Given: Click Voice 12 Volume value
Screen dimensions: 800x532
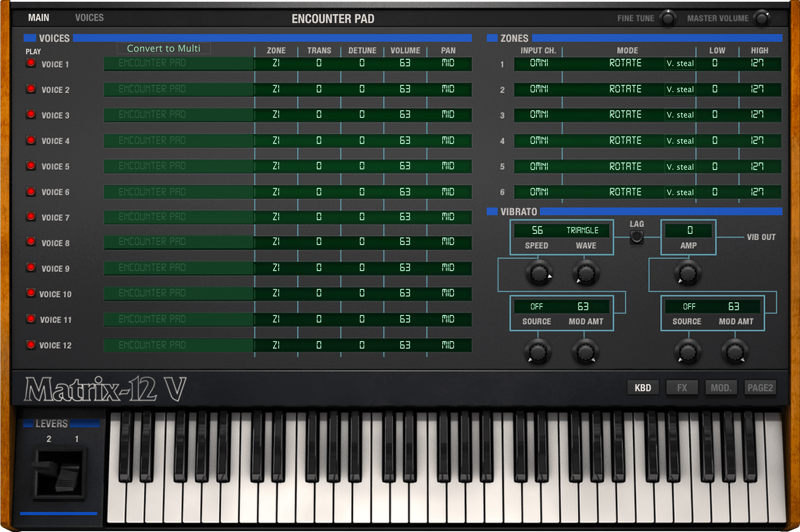Looking at the screenshot, I should 405,345.
